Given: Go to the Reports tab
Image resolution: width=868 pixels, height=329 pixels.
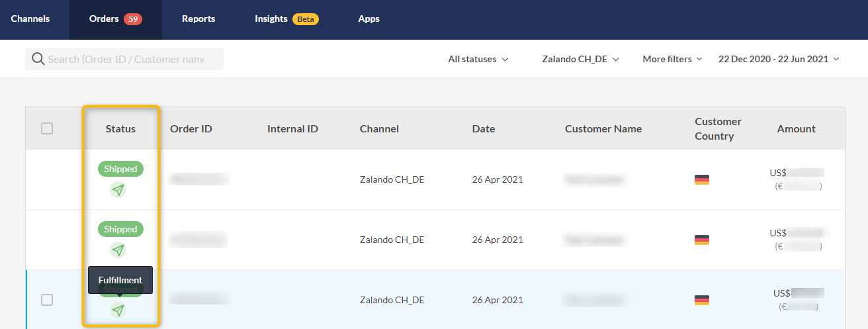Looking at the screenshot, I should (x=198, y=19).
